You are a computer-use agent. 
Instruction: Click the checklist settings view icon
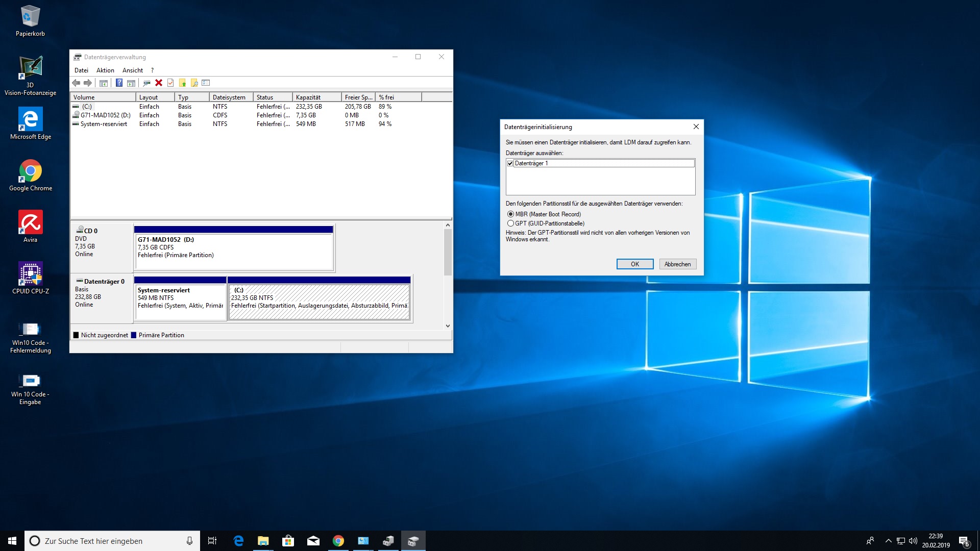(206, 83)
